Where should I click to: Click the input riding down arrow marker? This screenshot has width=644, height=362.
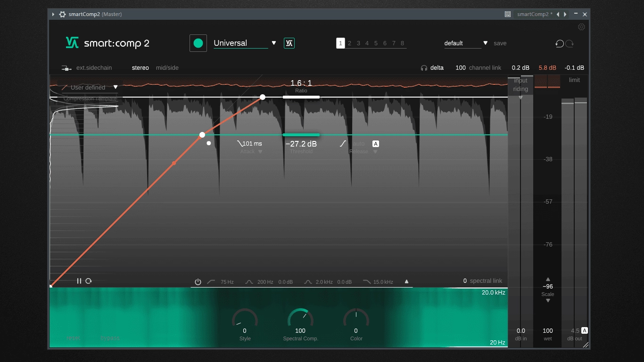click(x=520, y=98)
